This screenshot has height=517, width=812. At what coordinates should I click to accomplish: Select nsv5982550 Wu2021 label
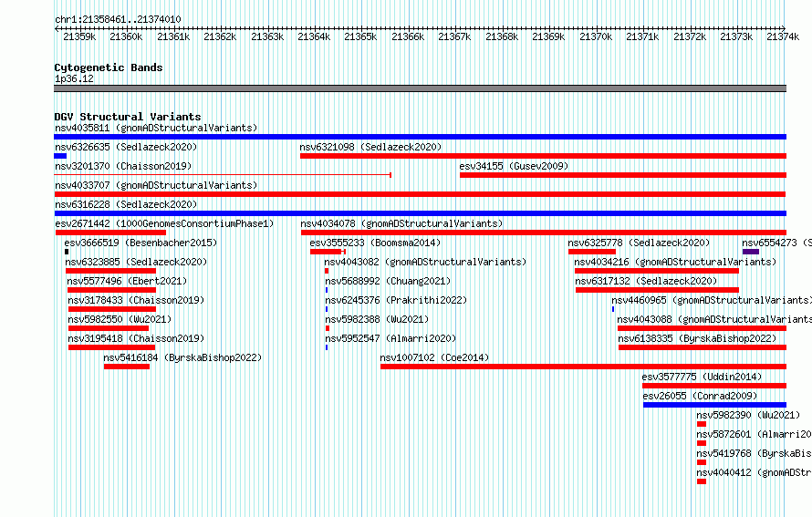coord(120,319)
